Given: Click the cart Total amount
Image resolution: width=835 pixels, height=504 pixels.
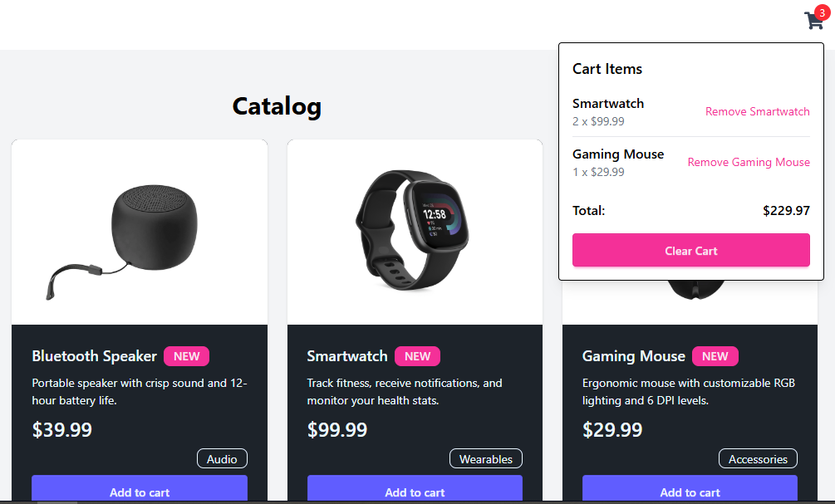Looking at the screenshot, I should (786, 210).
